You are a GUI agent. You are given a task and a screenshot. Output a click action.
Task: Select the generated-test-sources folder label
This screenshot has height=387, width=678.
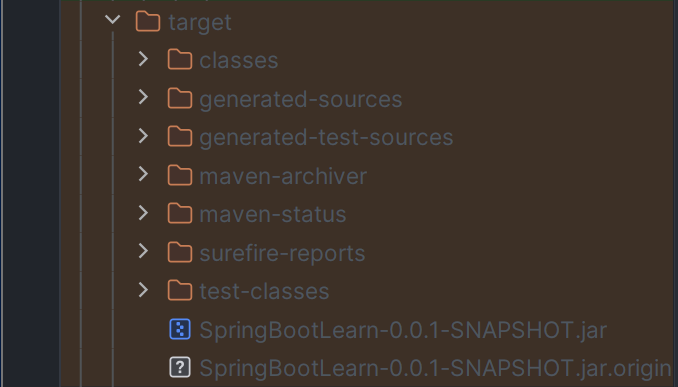click(326, 138)
